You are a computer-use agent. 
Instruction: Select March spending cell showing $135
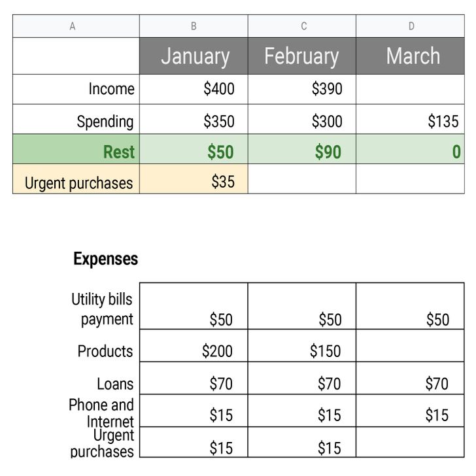(410, 119)
